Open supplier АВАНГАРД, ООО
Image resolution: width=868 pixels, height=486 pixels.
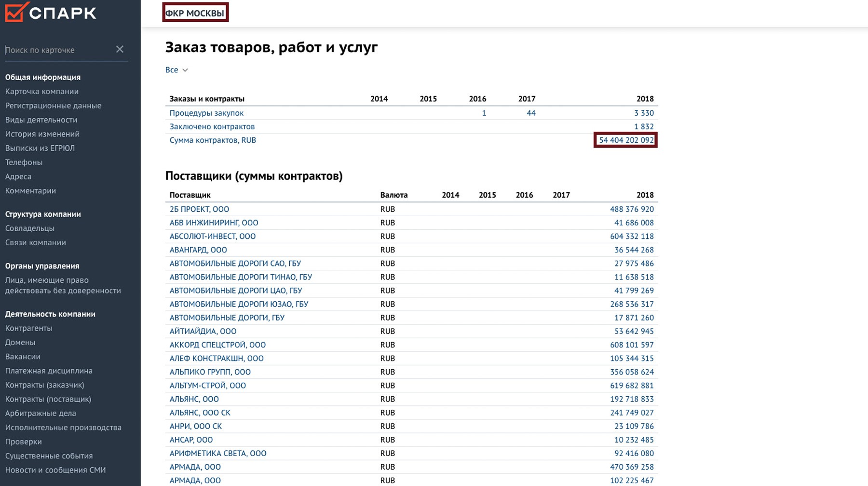point(198,250)
